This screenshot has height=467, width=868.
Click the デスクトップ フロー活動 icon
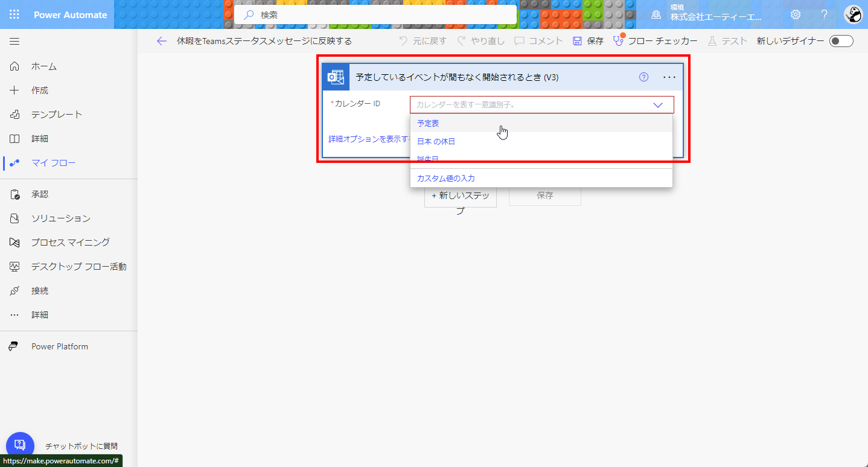point(15,267)
